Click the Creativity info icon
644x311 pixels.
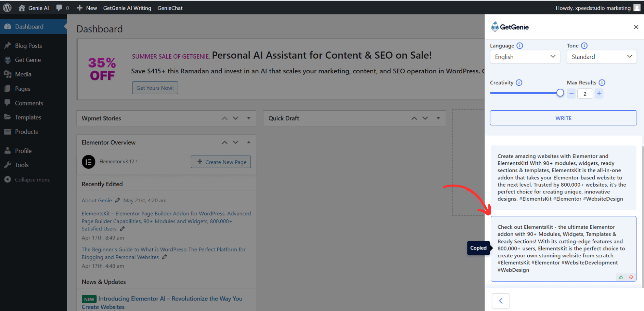519,82
